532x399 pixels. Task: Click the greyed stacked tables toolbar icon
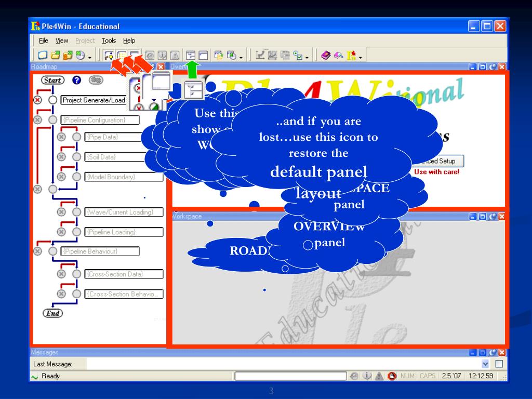pos(285,55)
